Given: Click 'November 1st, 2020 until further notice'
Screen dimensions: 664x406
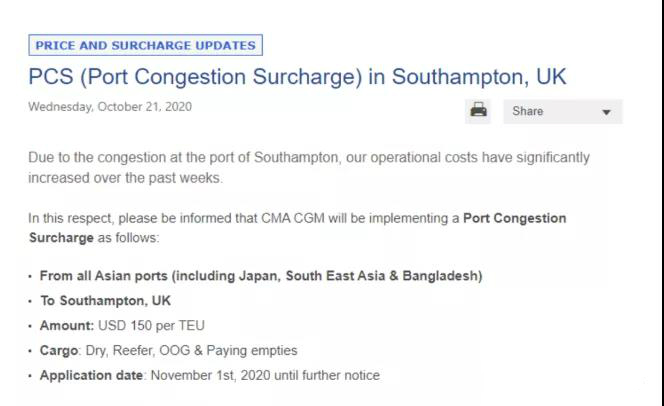Looking at the screenshot, I should (x=265, y=376).
